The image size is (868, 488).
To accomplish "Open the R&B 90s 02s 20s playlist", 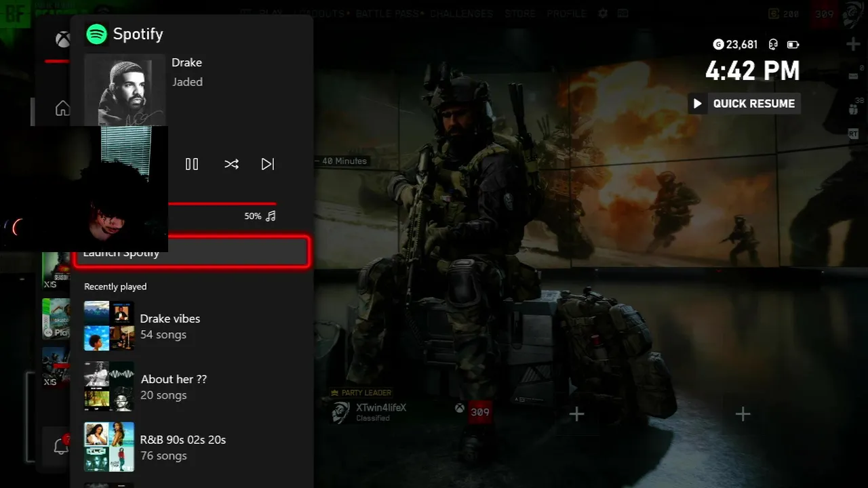I will point(192,447).
